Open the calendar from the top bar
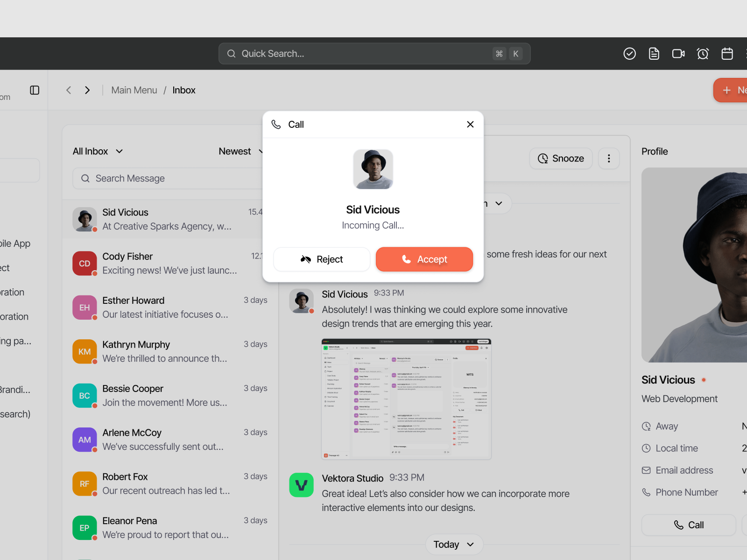The height and width of the screenshot is (560, 747). point(727,53)
